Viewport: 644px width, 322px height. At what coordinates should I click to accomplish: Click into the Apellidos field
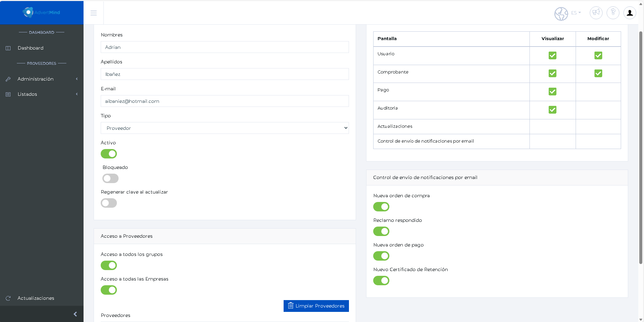[x=225, y=74]
